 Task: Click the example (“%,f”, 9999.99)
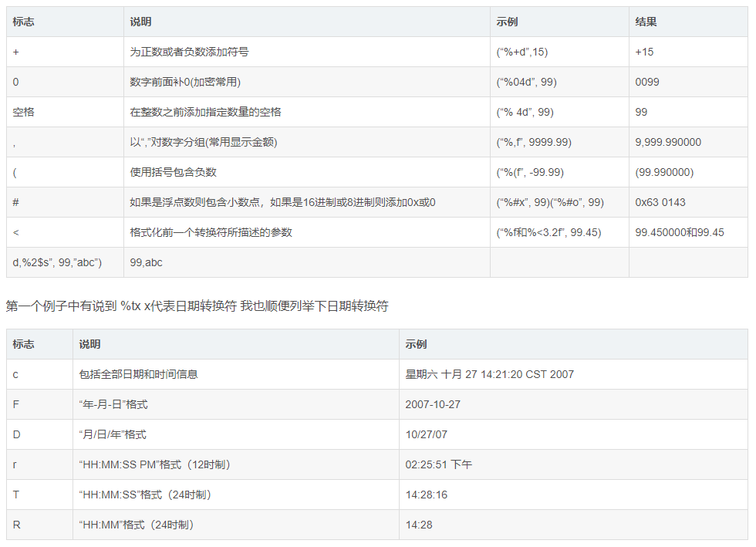tap(534, 142)
